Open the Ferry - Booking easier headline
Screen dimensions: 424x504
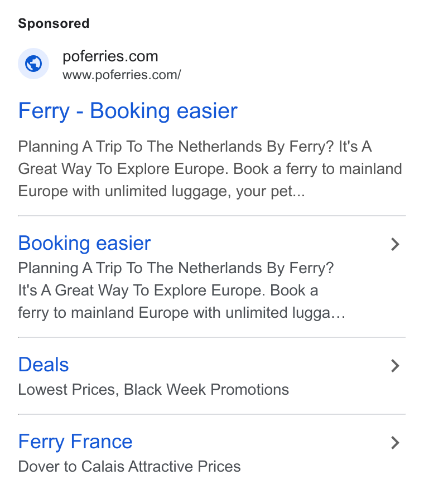tap(128, 111)
